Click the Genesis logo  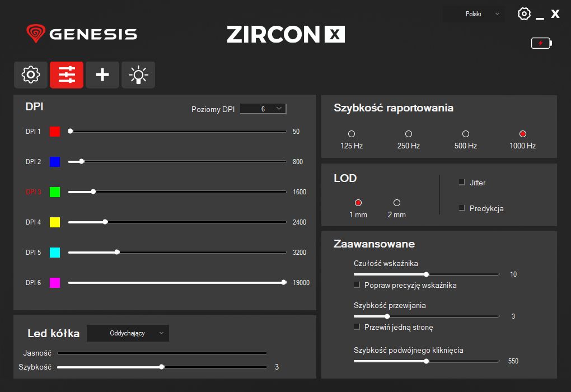pyautogui.click(x=82, y=34)
